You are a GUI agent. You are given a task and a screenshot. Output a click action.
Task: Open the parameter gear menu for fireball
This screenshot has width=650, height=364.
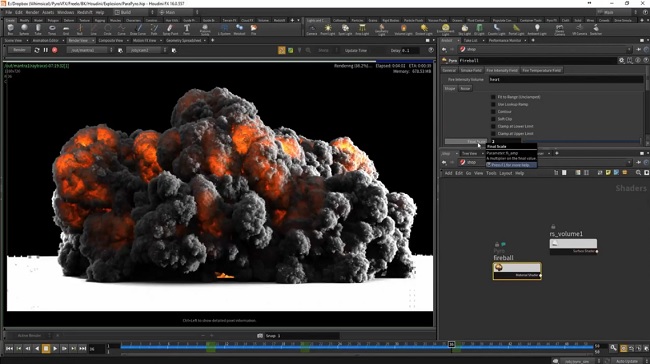[621, 61]
